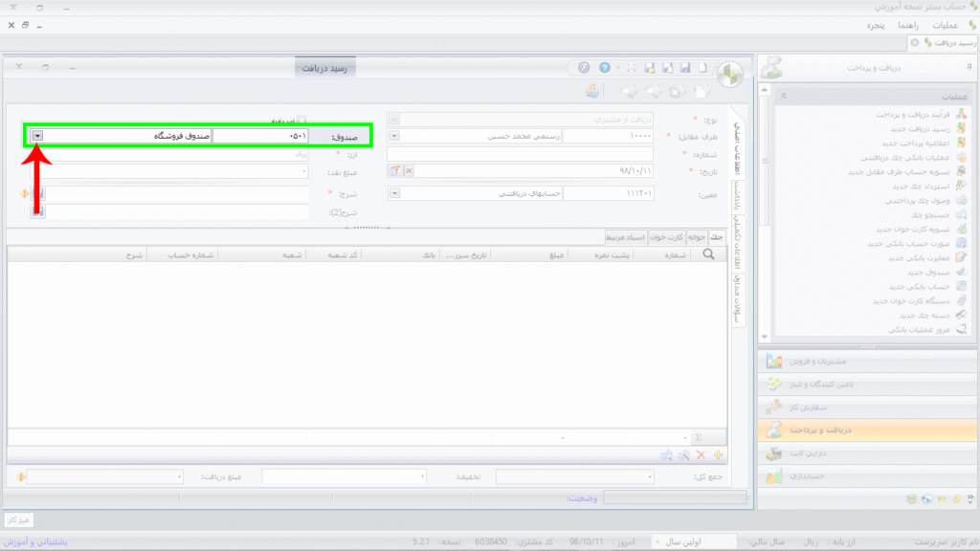Screen dimensions: 980x551
Task: Click the print icon in the receipt toolbar
Action: [632, 68]
